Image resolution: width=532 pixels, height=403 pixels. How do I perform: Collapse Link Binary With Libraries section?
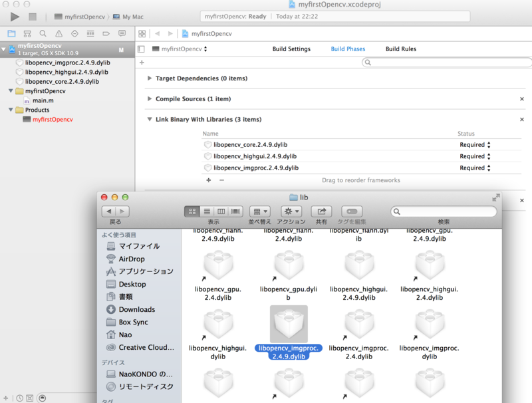pos(149,120)
